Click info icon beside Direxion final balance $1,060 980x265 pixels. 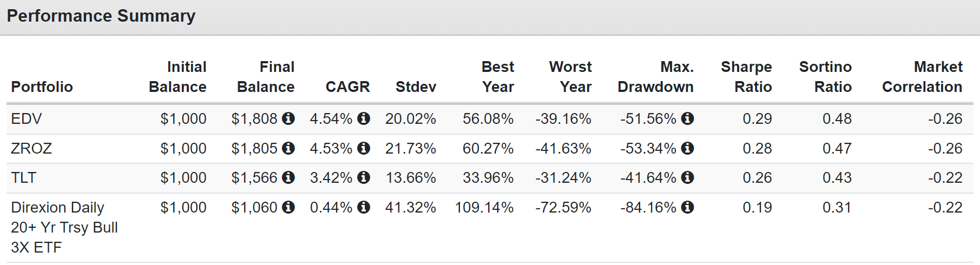click(x=288, y=207)
